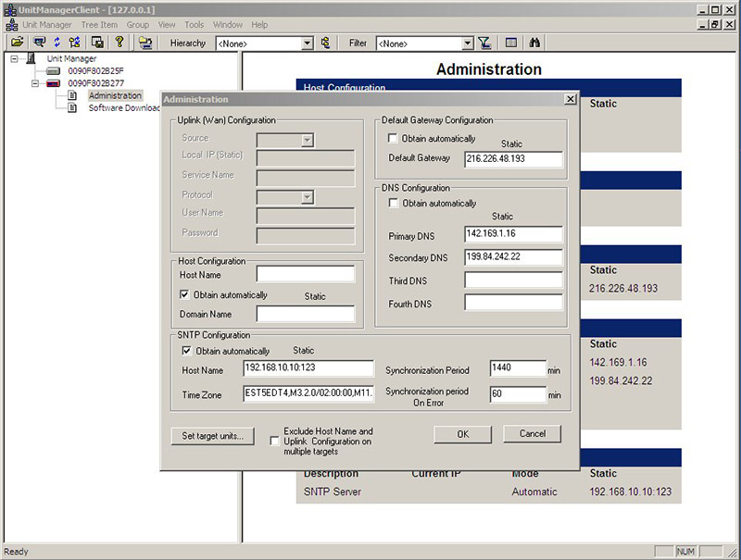
Task: Select the Software Download tree item
Action: pyautogui.click(x=124, y=107)
